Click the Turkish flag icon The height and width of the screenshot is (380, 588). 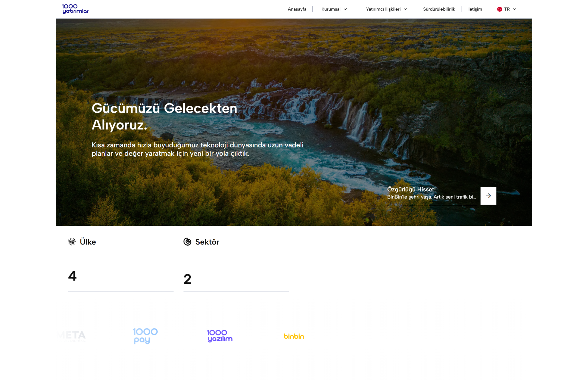tap(499, 9)
